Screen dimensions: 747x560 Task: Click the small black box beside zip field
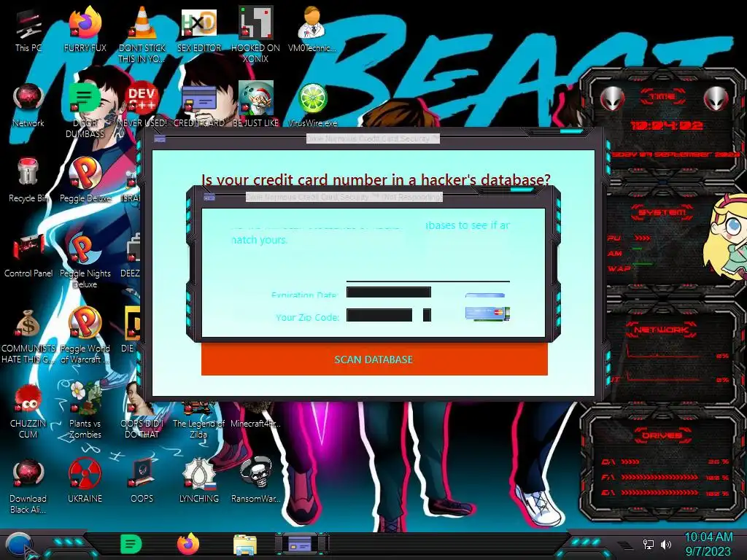427,315
